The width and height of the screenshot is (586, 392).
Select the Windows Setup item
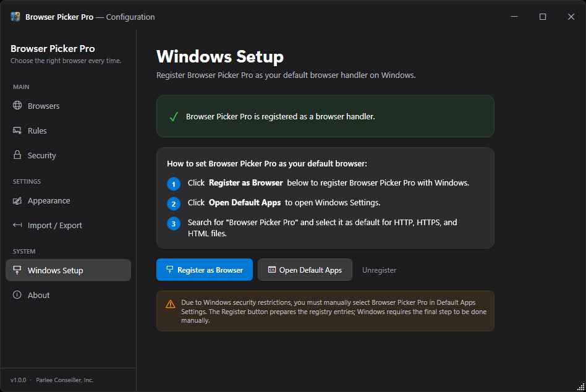click(x=69, y=270)
